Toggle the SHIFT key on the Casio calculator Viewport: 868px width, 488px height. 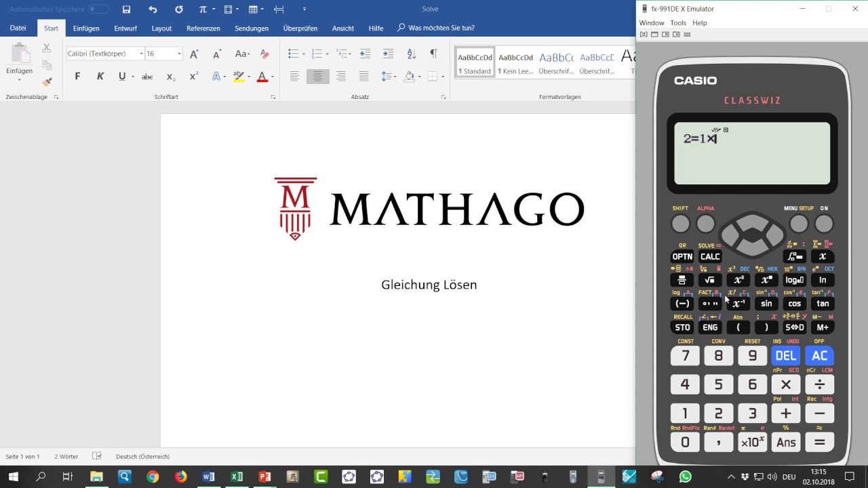pyautogui.click(x=680, y=224)
